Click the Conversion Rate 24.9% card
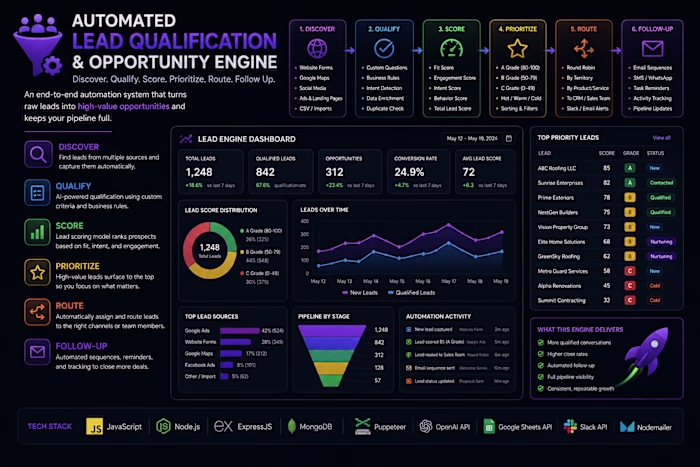 (419, 172)
